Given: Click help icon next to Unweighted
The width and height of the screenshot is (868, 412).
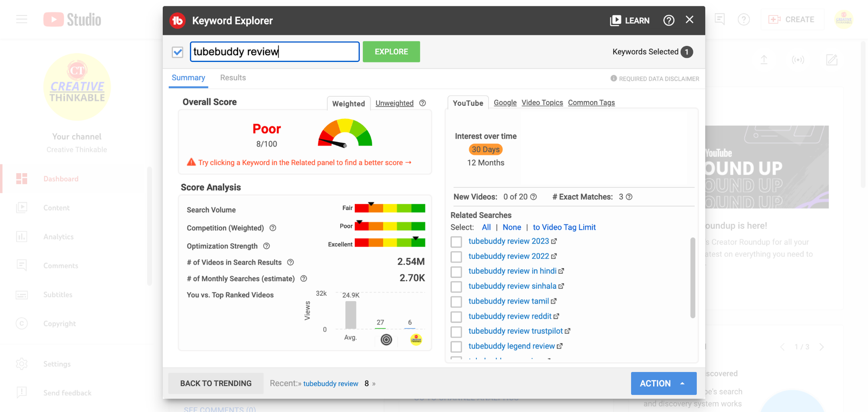Looking at the screenshot, I should 423,103.
